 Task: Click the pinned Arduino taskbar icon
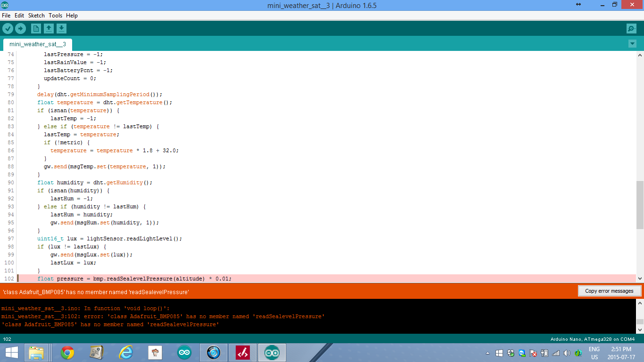tap(184, 353)
